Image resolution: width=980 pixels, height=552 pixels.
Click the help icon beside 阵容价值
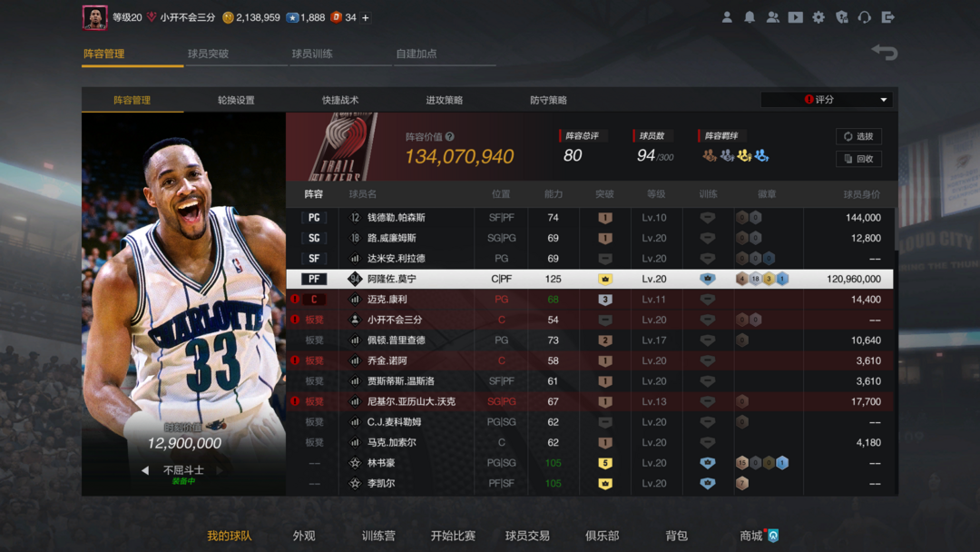click(449, 136)
